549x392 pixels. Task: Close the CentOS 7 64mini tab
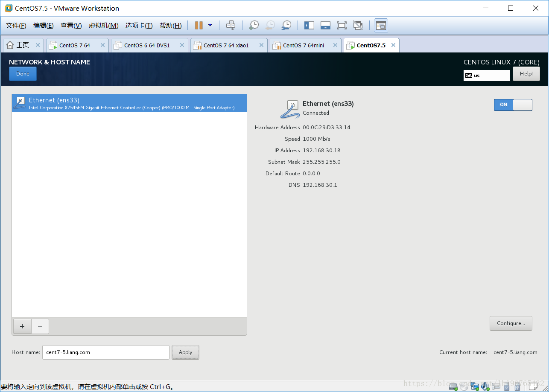pos(336,45)
